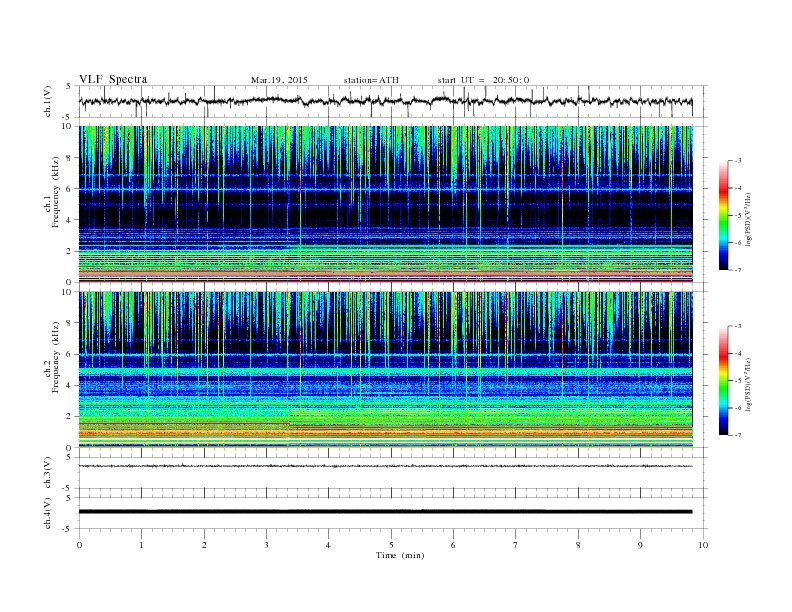Click the time axis tick label "0"
This screenshot has height=612, width=792.
coord(79,545)
